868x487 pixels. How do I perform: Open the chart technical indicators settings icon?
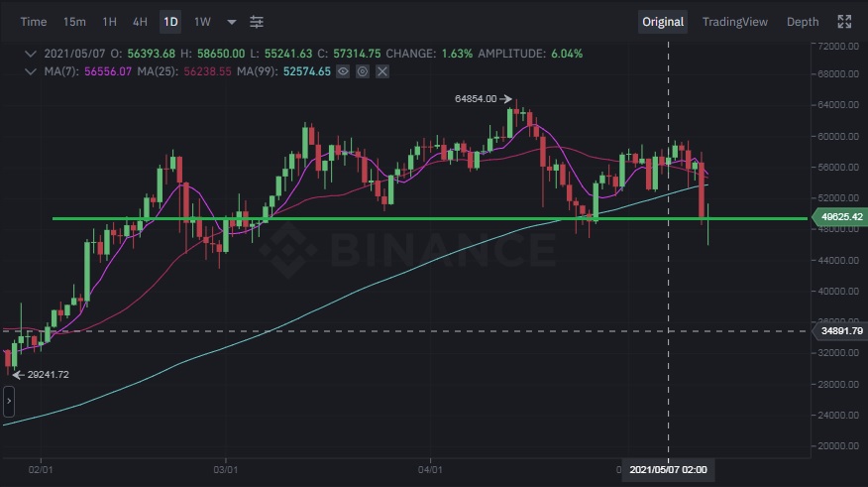[257, 22]
